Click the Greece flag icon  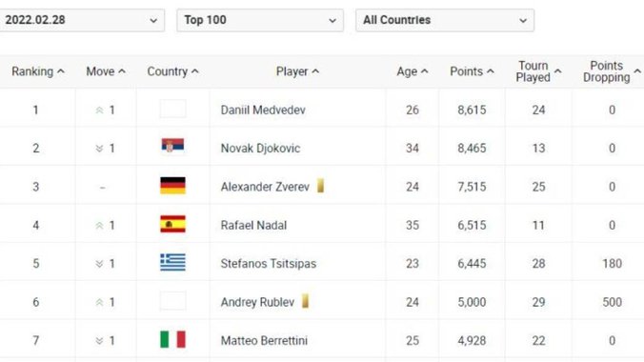coord(172,263)
